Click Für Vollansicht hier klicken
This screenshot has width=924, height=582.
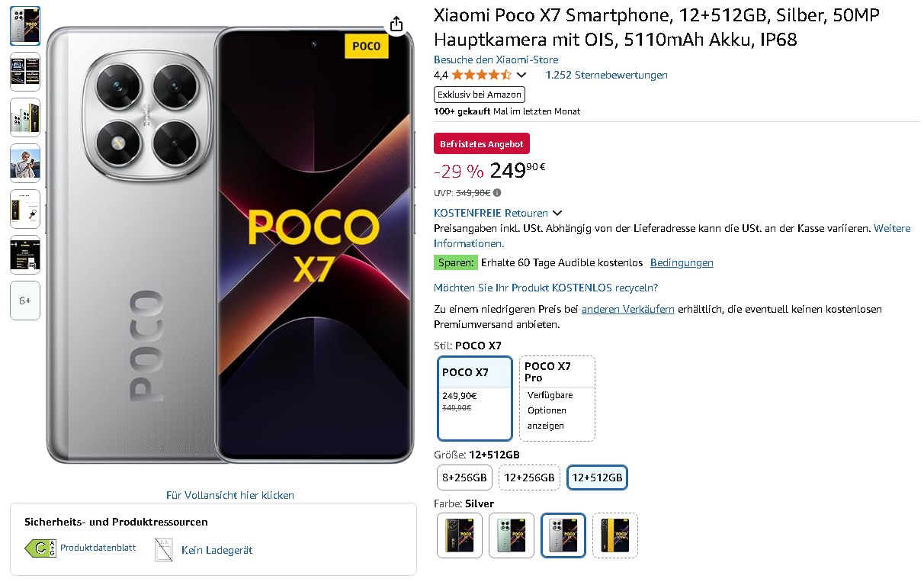pyautogui.click(x=230, y=495)
